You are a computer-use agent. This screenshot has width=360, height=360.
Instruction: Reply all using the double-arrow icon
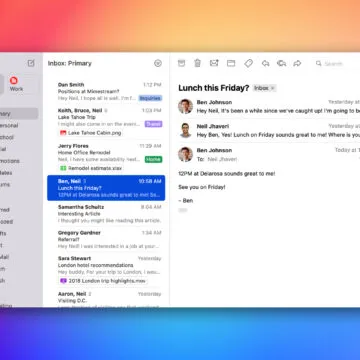tap(281, 63)
